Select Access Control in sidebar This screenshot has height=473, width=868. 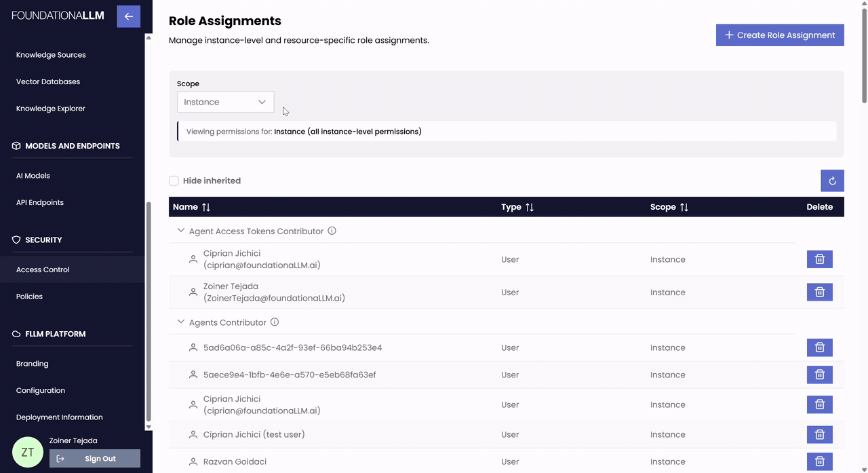(43, 269)
